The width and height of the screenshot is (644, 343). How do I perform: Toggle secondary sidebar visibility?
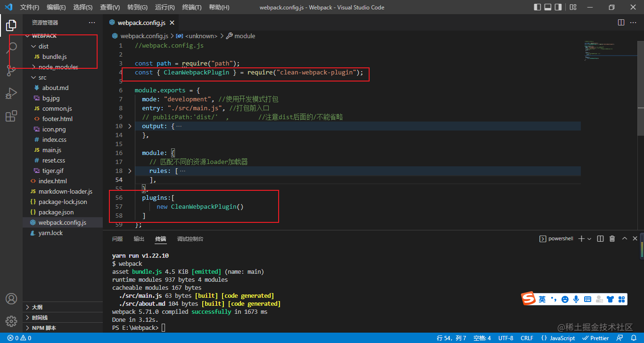pyautogui.click(x=558, y=7)
